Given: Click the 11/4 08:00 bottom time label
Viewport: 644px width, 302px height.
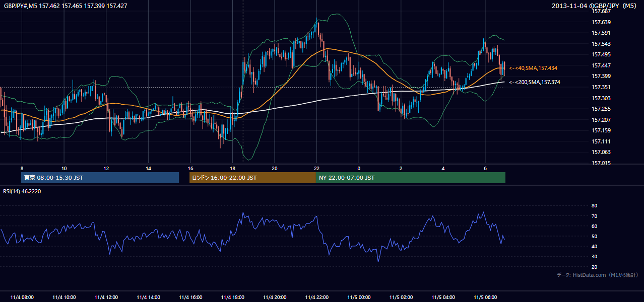Looking at the screenshot, I should tap(22, 297).
